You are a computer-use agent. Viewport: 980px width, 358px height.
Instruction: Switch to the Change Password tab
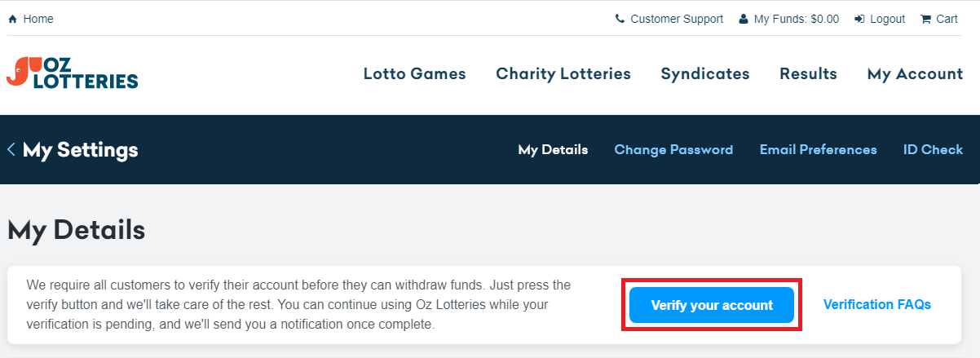point(673,149)
